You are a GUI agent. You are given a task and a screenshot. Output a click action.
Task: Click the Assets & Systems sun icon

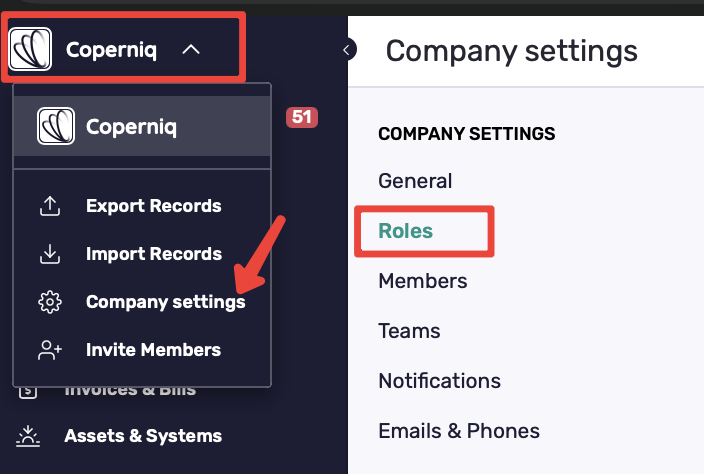(28, 436)
